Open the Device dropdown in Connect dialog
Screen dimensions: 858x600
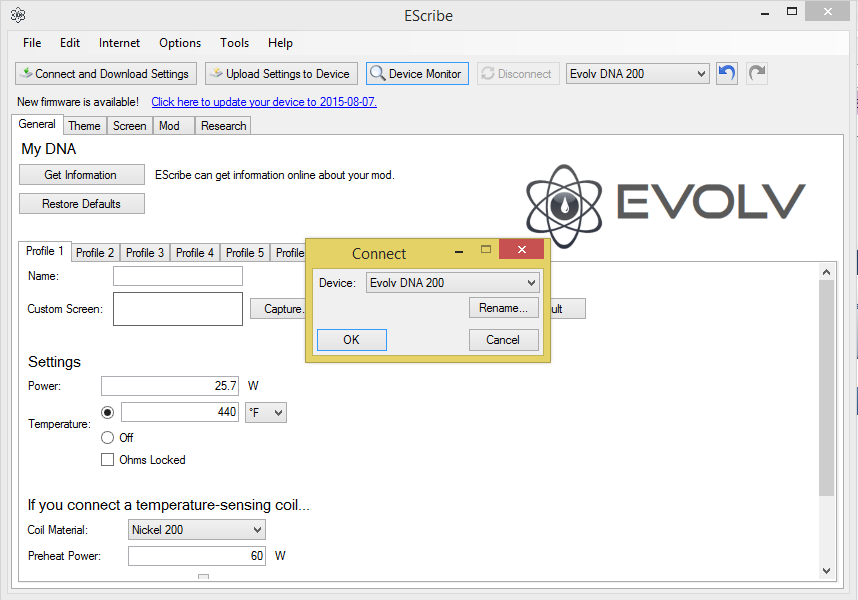tap(453, 283)
